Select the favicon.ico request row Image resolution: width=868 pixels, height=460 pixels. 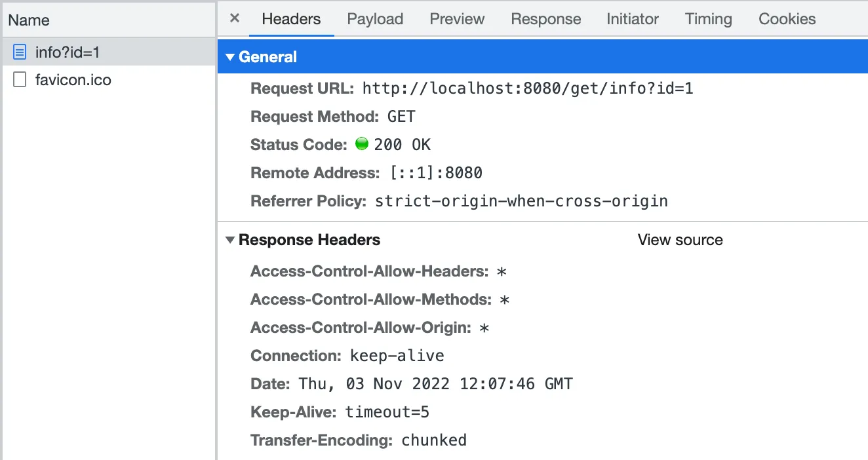(x=73, y=80)
